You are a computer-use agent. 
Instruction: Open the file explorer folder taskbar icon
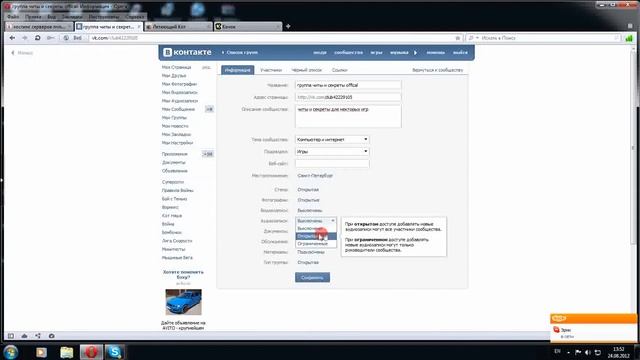coord(67,352)
